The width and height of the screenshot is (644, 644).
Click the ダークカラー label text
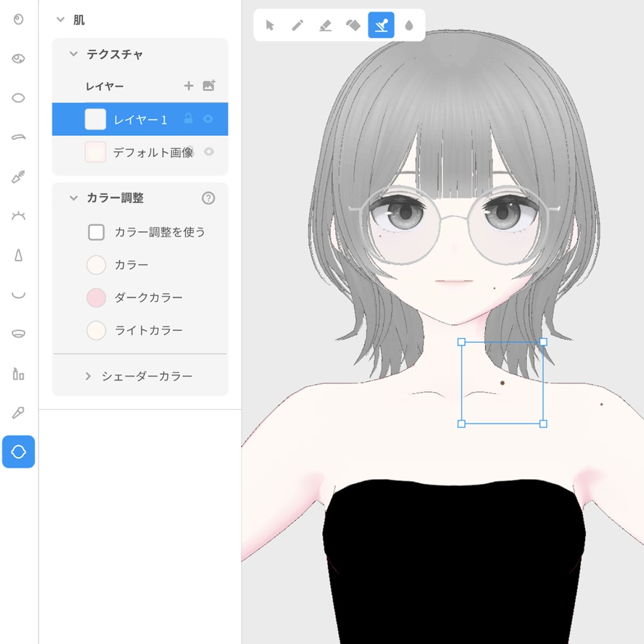148,297
